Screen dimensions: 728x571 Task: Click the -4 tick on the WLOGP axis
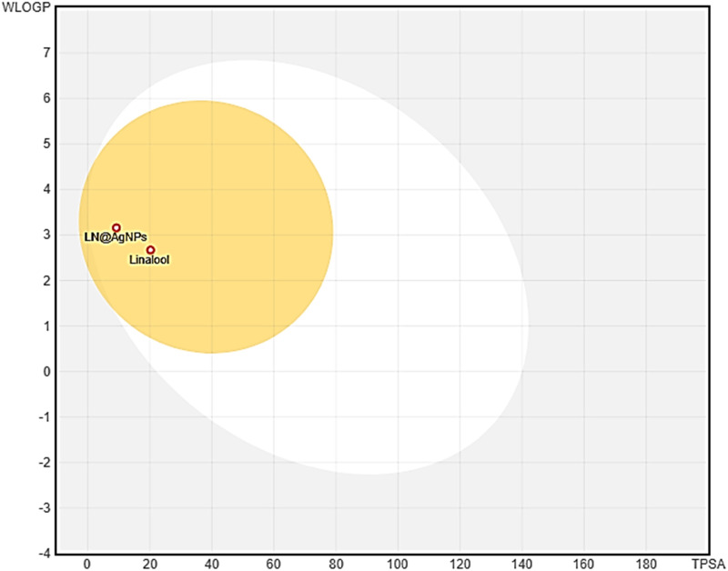(x=41, y=553)
